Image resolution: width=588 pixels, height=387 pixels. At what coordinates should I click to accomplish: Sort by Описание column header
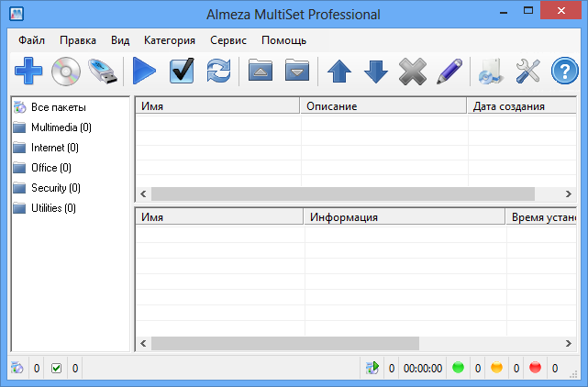tap(383, 106)
